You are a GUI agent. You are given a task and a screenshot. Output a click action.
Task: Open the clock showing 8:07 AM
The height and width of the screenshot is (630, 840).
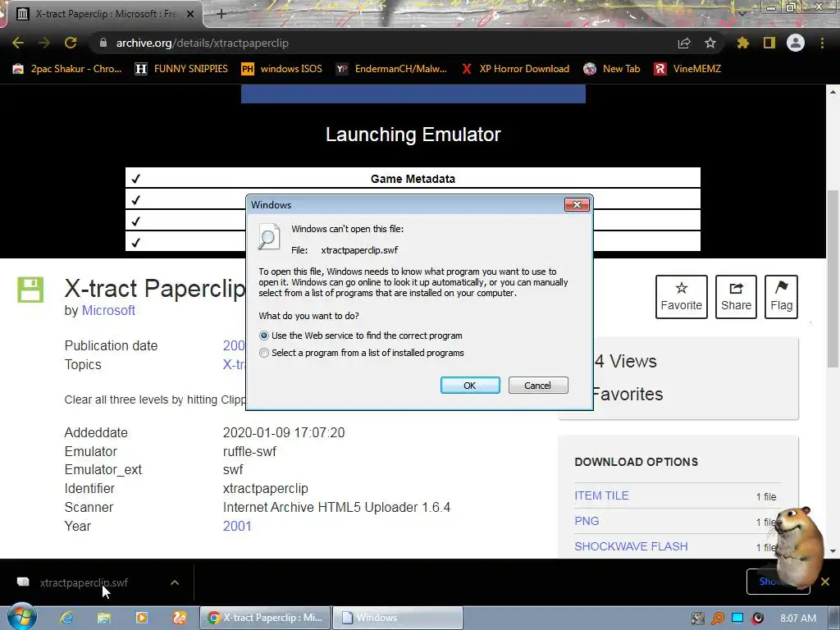click(x=798, y=619)
